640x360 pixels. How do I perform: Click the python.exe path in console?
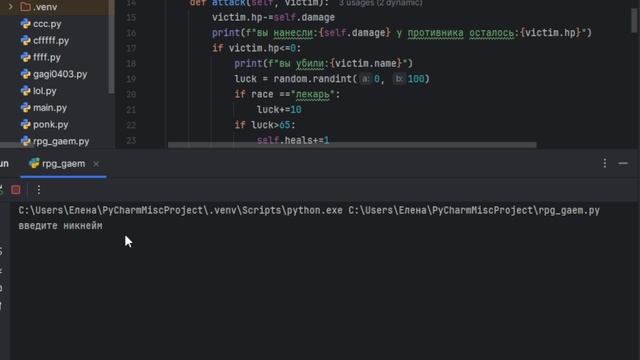click(x=180, y=211)
